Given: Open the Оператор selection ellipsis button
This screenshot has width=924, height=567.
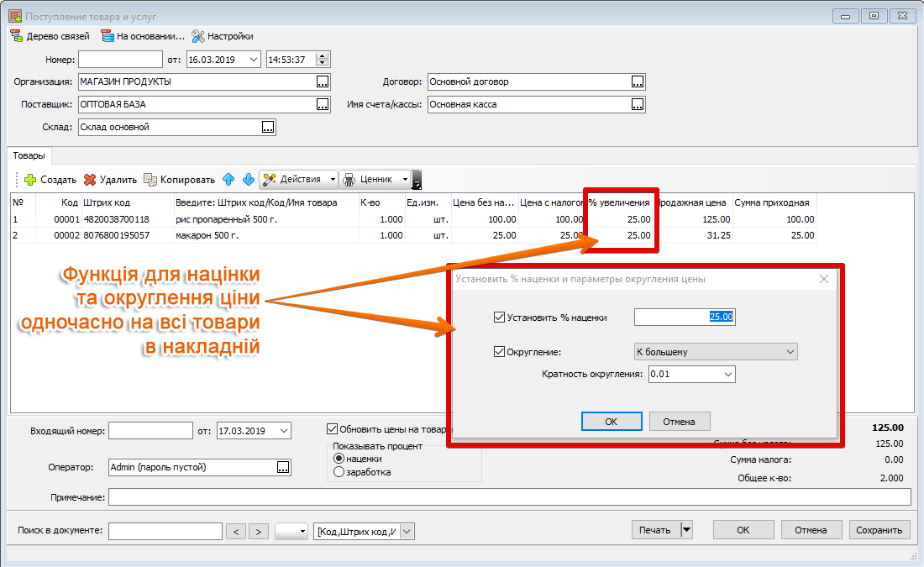Looking at the screenshot, I should point(283,467).
